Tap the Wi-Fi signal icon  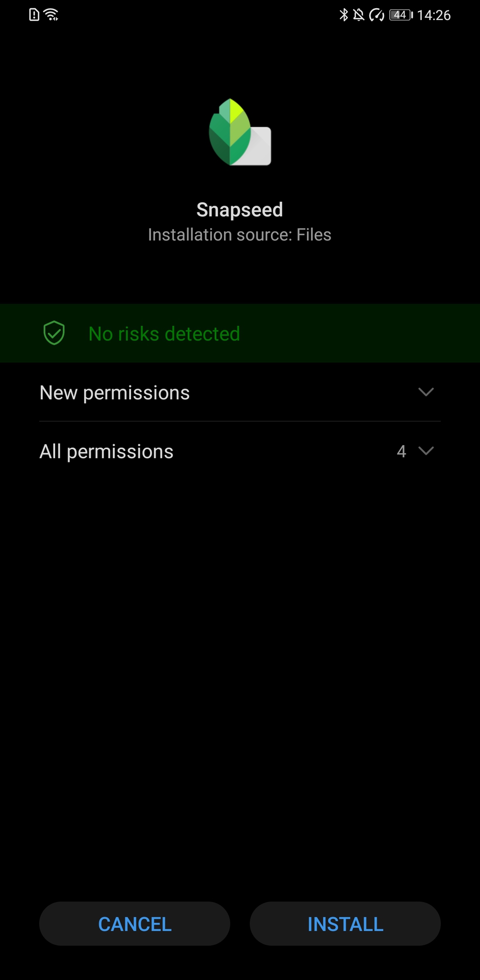click(52, 15)
